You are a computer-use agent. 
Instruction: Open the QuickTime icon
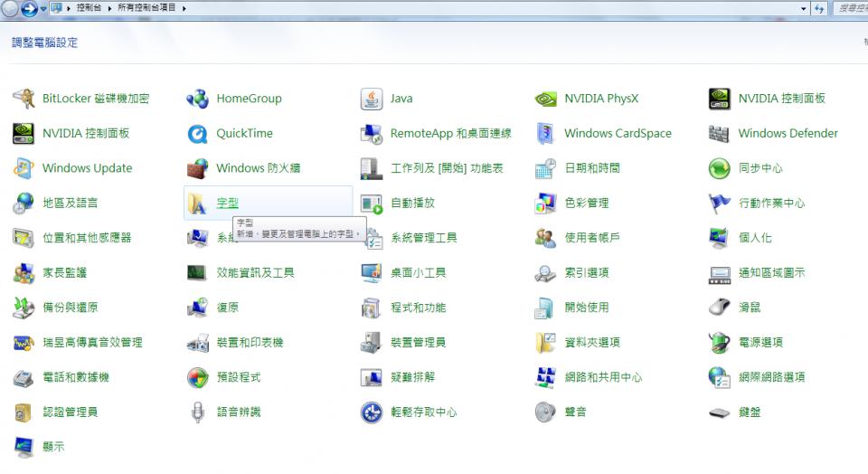coord(198,134)
